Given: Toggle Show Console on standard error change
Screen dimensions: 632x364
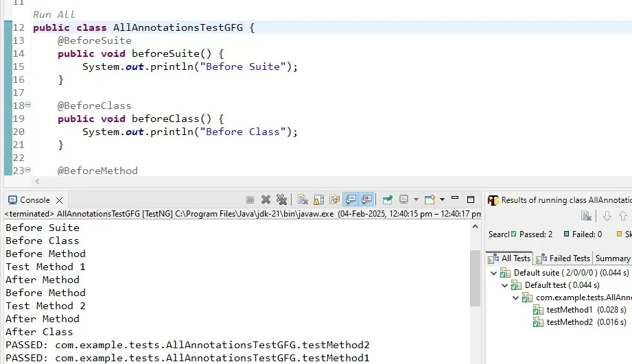Looking at the screenshot, I should click(367, 199).
